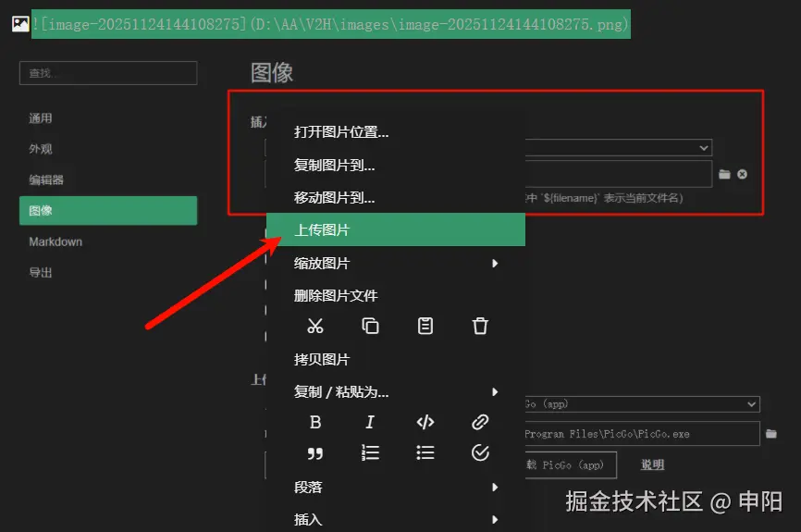Clear image path with the X icon
801x532 pixels.
coord(742,174)
